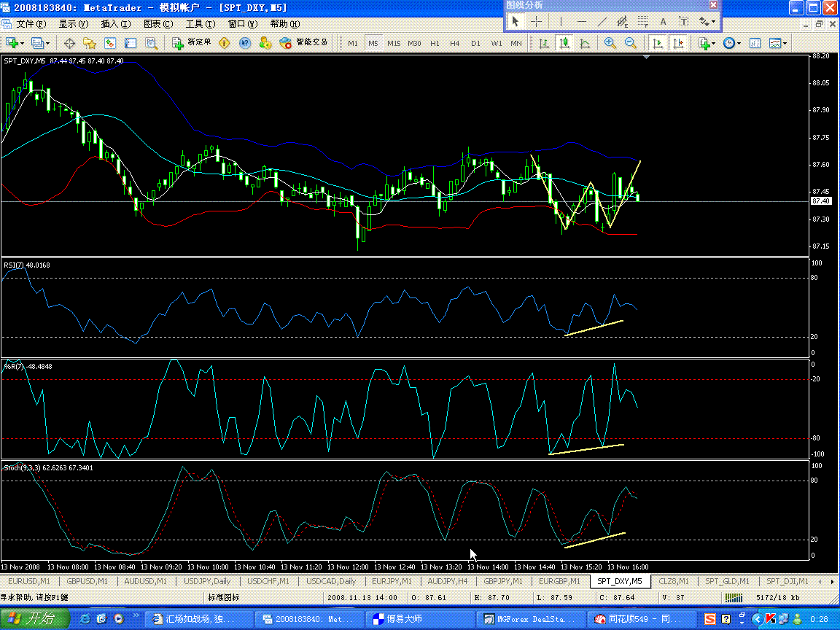
Task: Toggle chart auto scroll icon
Action: click(658, 44)
